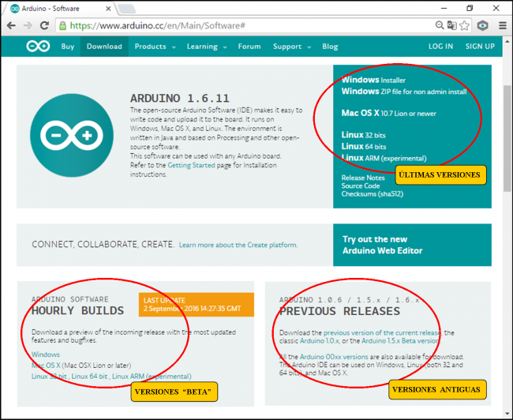Screen dimensions: 513x420
Task: Select the Arduino - Software tab
Action: 59,9
